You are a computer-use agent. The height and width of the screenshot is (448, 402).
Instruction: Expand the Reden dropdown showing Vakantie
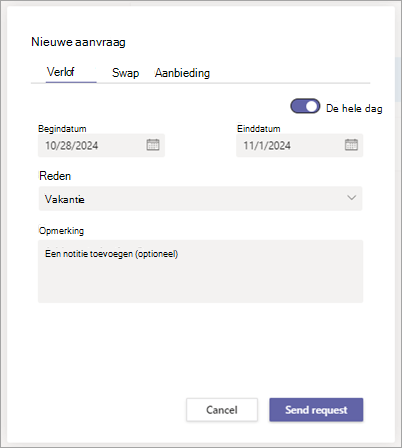[x=200, y=199]
